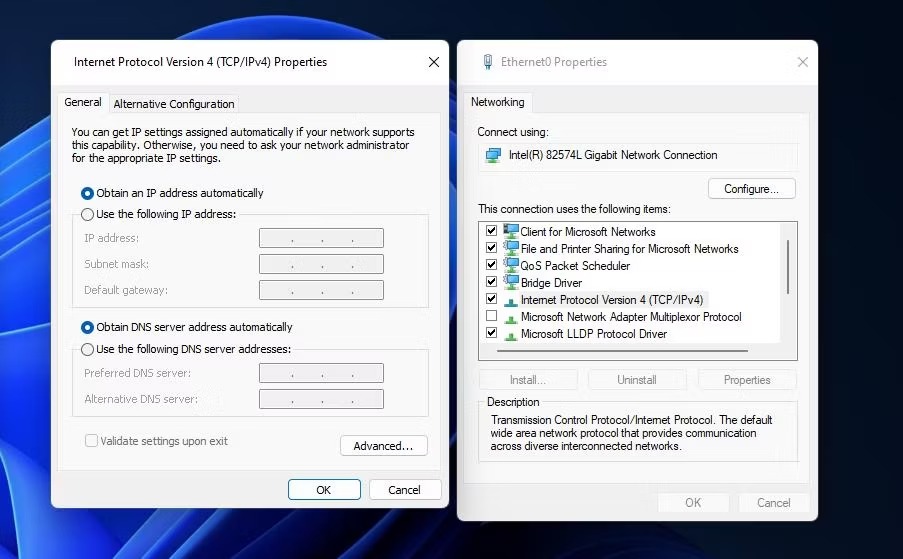Click the Alternative DNS server field
The height and width of the screenshot is (559, 903).
click(x=321, y=399)
